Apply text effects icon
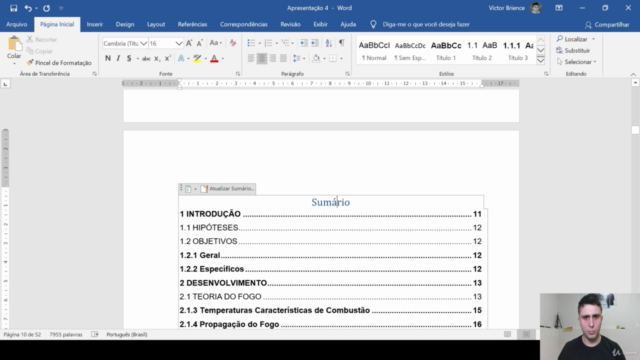This screenshot has width=640, height=360. 181,58
